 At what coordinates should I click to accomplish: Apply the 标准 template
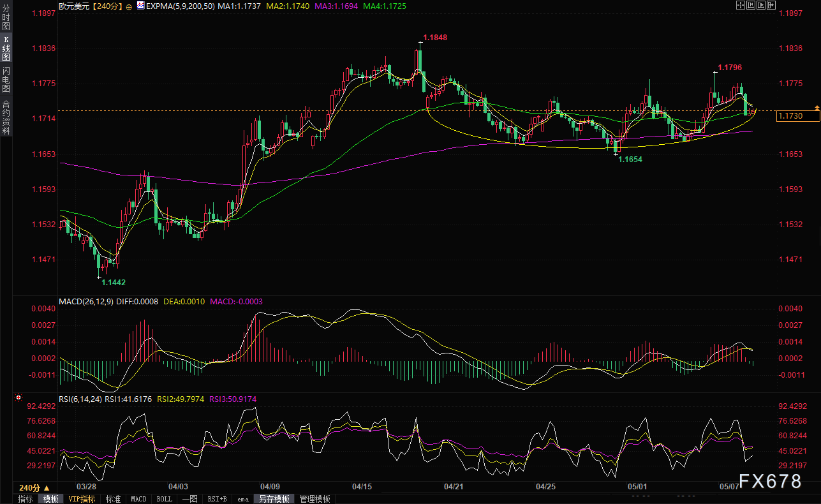point(113,499)
